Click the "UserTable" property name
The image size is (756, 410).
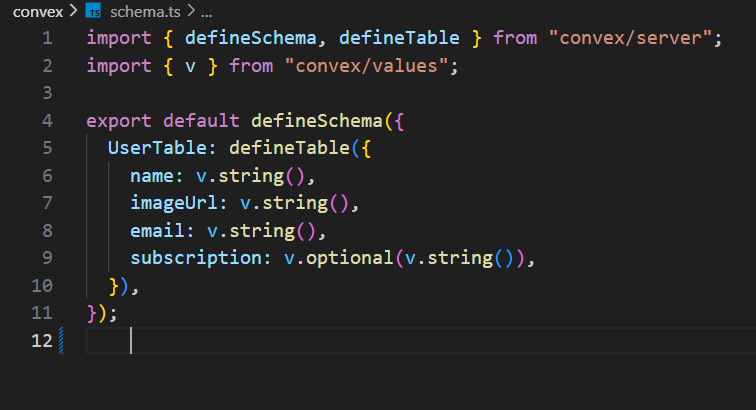(157, 148)
